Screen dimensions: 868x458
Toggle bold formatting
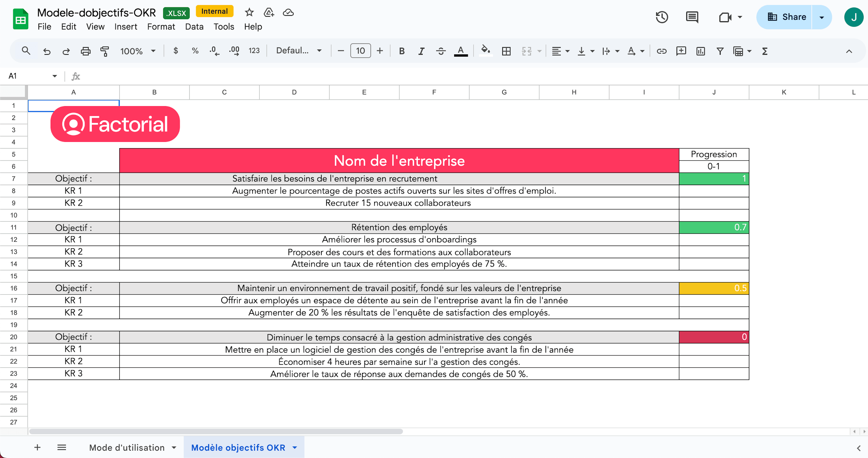402,51
